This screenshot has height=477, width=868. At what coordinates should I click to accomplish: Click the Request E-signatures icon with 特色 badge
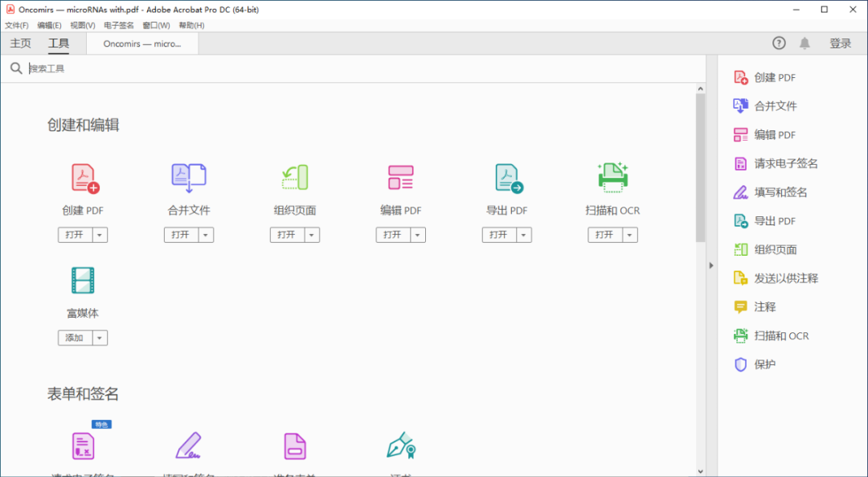click(83, 446)
